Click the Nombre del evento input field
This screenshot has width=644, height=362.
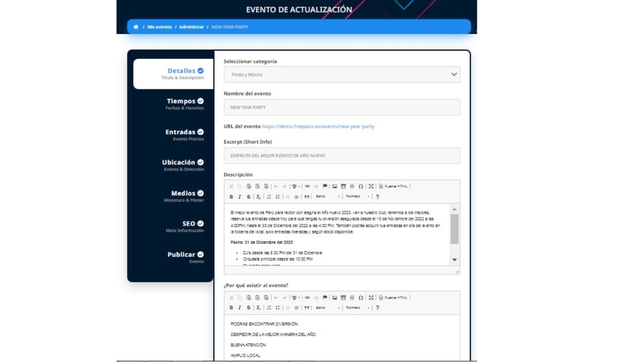pyautogui.click(x=342, y=107)
